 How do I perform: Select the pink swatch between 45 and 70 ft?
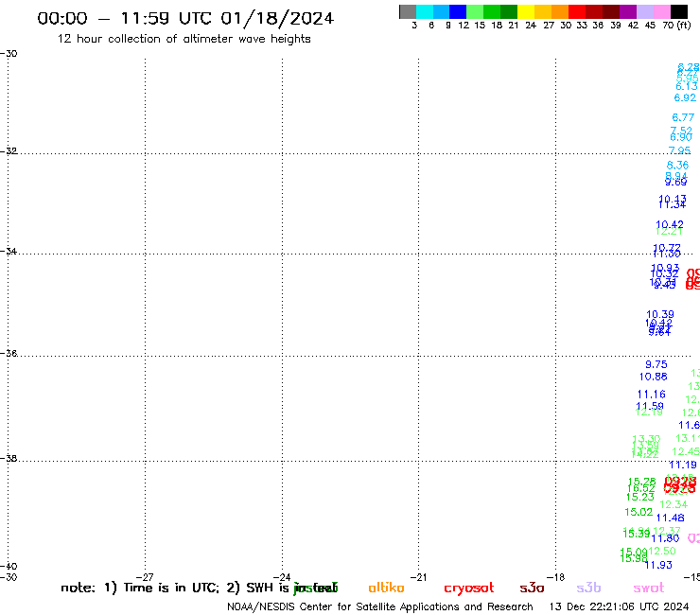[x=661, y=11]
